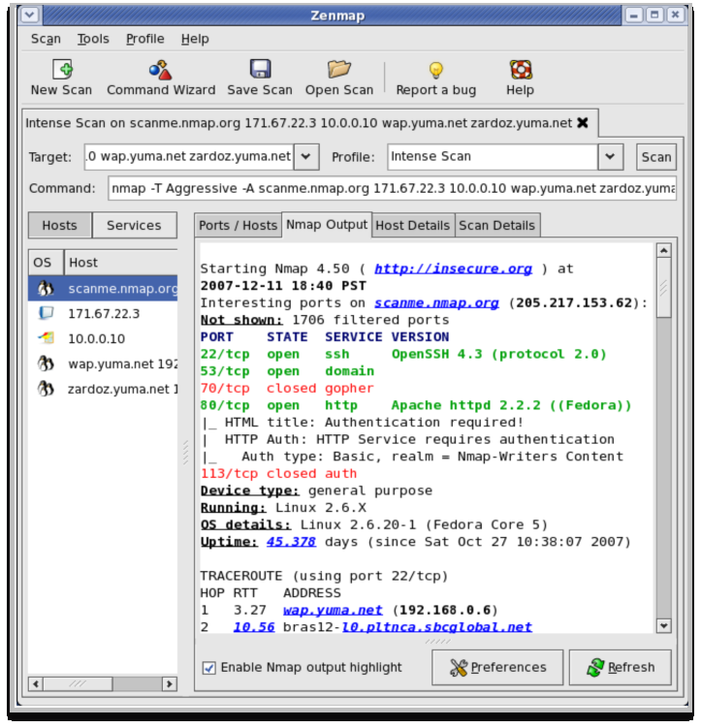
Task: Click the 10.56 RTT link in traceroute
Action: pos(254,627)
